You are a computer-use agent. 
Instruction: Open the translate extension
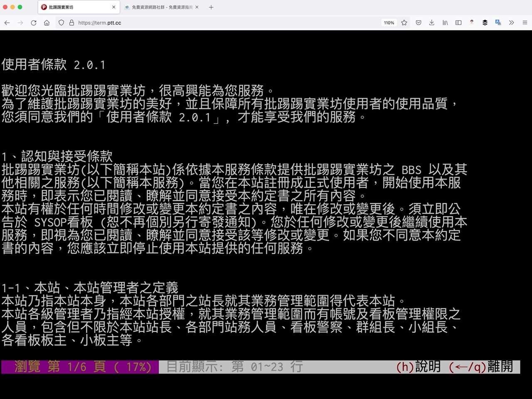coord(498,23)
